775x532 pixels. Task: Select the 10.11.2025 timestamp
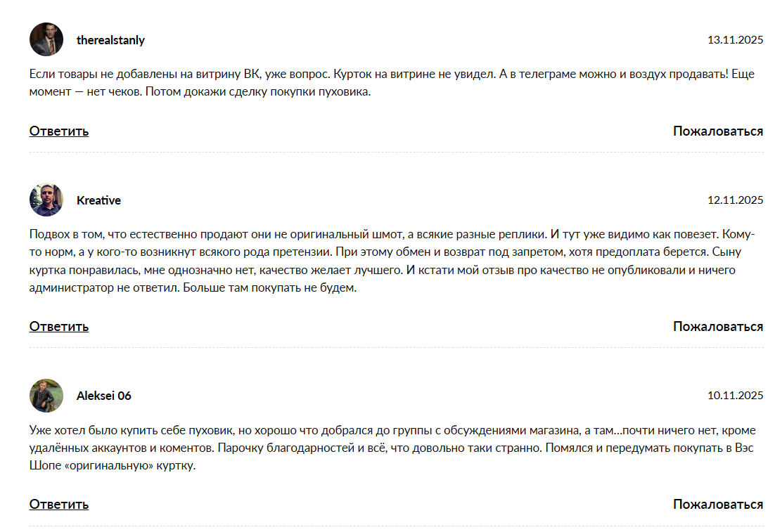[x=735, y=396]
